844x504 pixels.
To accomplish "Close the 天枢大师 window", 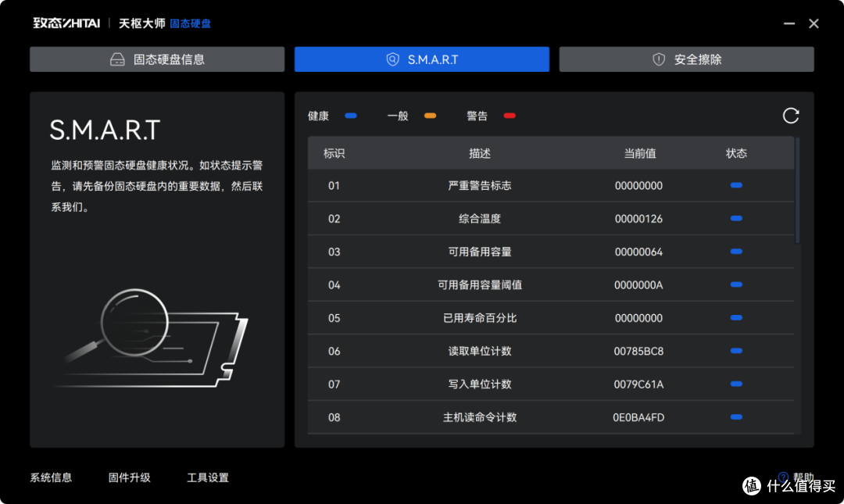I will (x=814, y=23).
